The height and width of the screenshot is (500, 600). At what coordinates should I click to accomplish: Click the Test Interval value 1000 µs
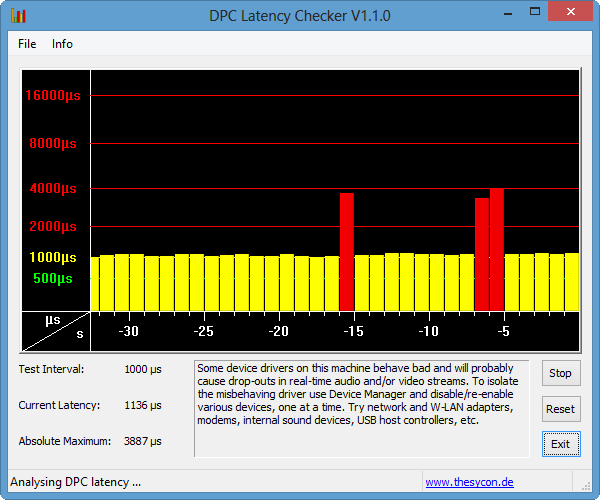point(143,370)
